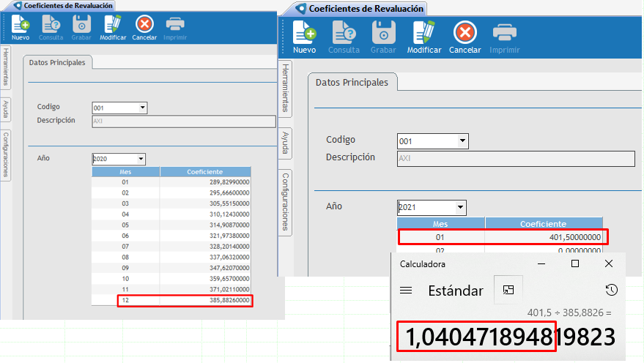
Task: Click the Modificar icon in the 2020 window
Action: [113, 25]
